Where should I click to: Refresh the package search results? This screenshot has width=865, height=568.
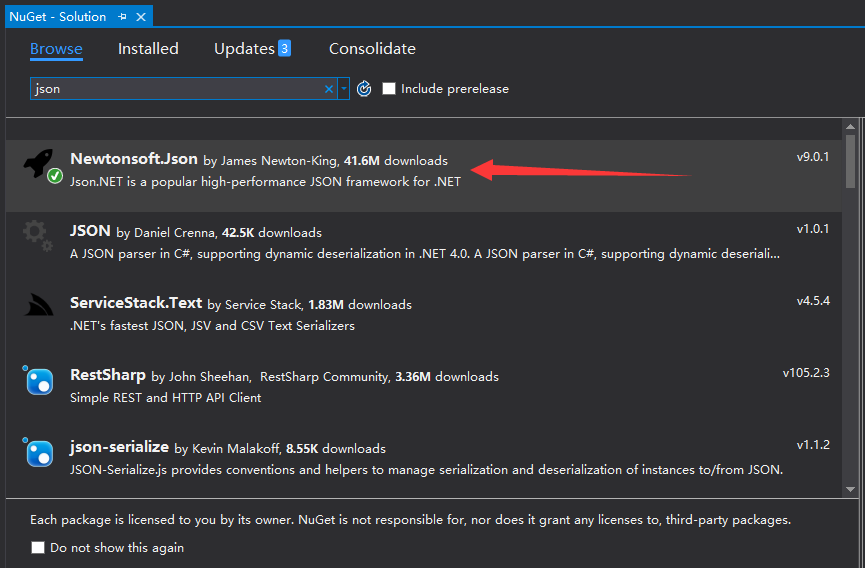tap(364, 88)
